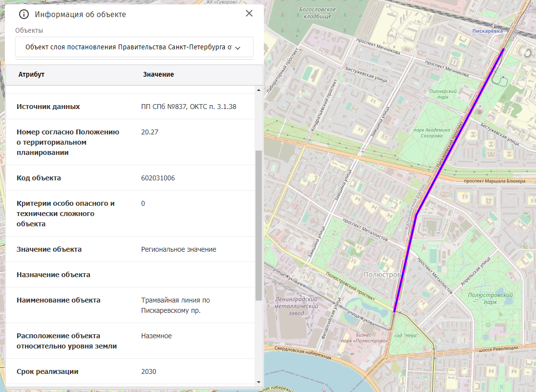Click the Региональное значение value

[x=178, y=249]
